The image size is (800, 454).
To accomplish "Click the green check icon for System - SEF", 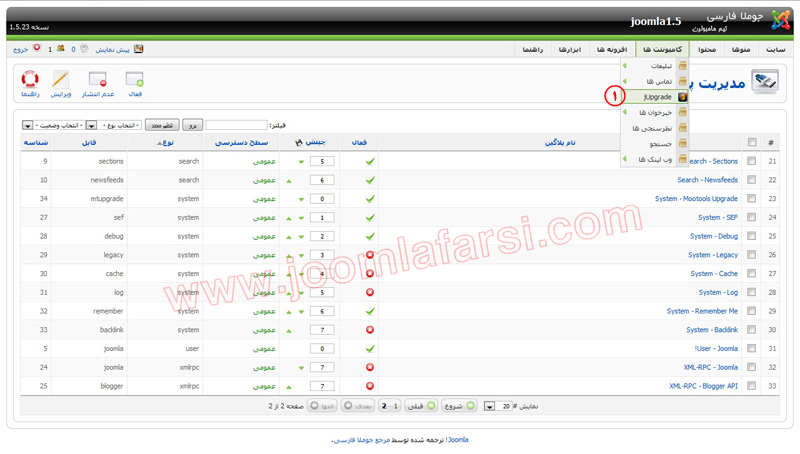I will coord(370,217).
